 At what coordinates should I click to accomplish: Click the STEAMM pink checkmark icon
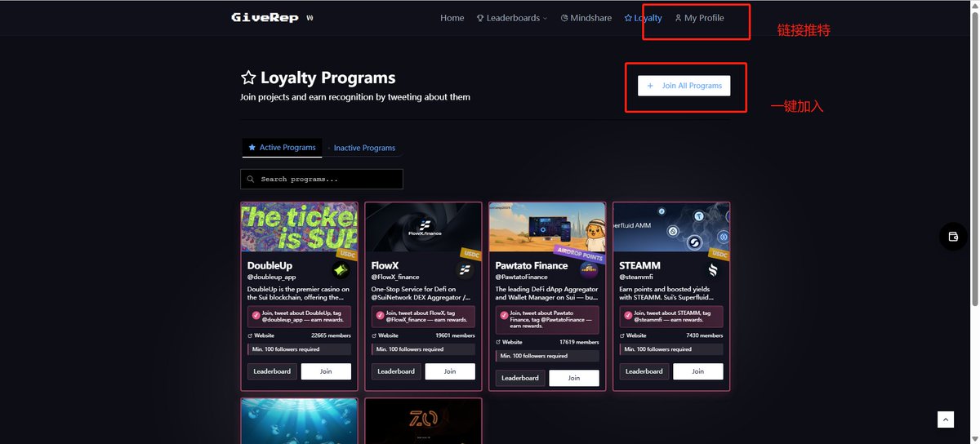(x=628, y=316)
